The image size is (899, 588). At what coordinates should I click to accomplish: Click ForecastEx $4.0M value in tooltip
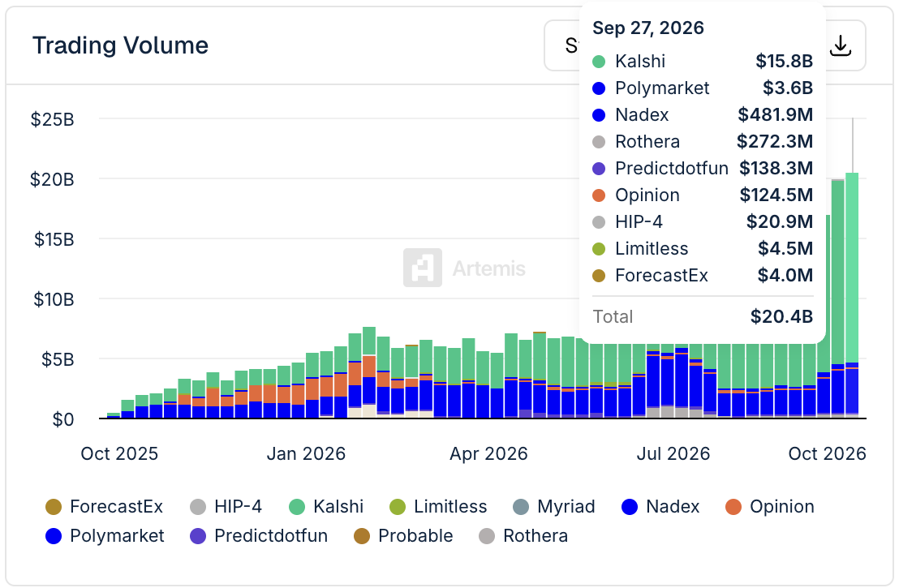[785, 275]
